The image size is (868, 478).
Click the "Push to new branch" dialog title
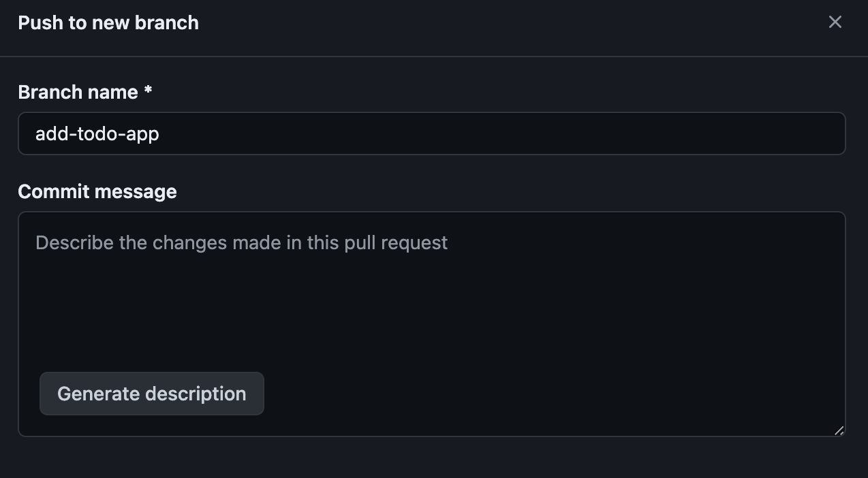coord(108,22)
